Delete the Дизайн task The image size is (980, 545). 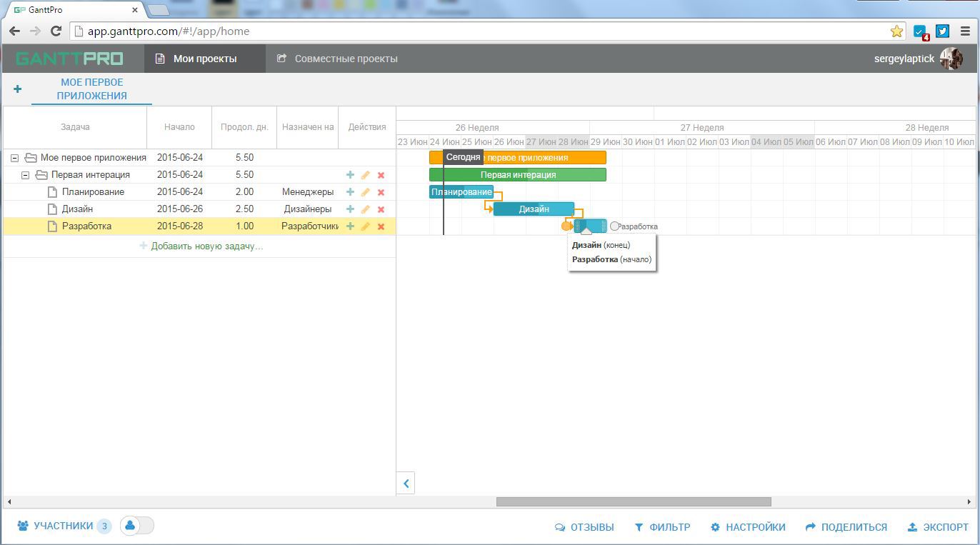381,209
